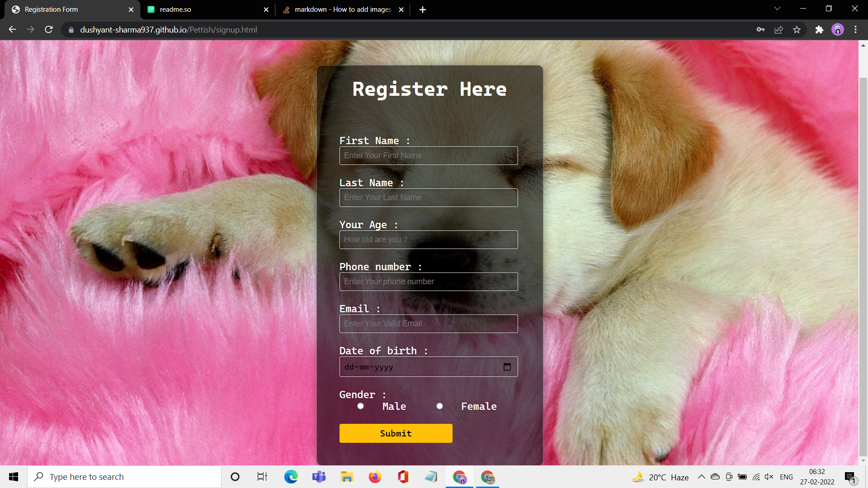The height and width of the screenshot is (488, 868).
Task: Click the Enter Your First Name field
Action: 428,155
